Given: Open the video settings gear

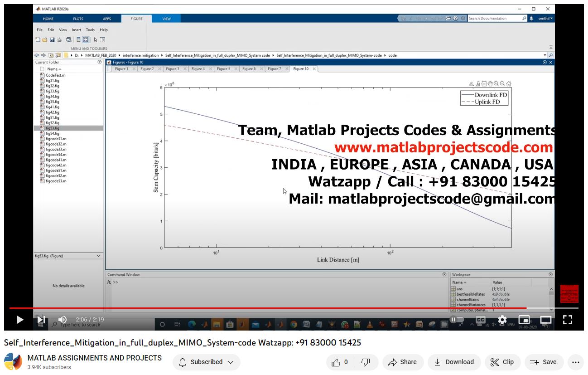Looking at the screenshot, I should coord(502,320).
